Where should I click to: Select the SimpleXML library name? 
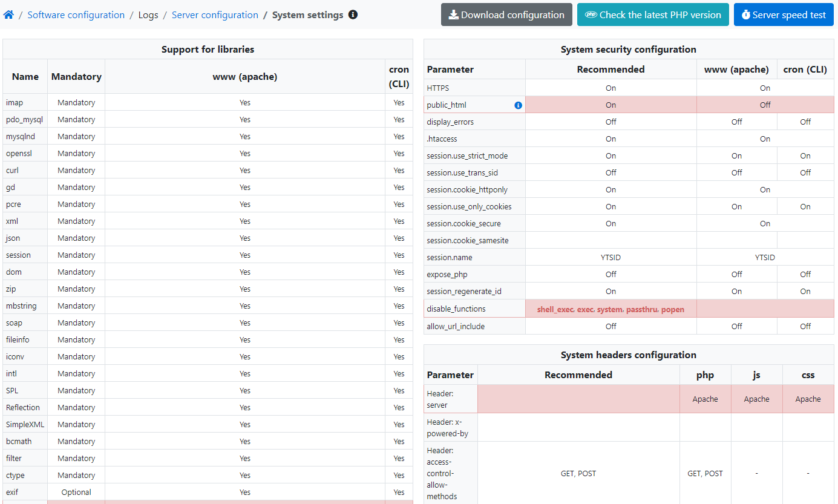coord(25,424)
